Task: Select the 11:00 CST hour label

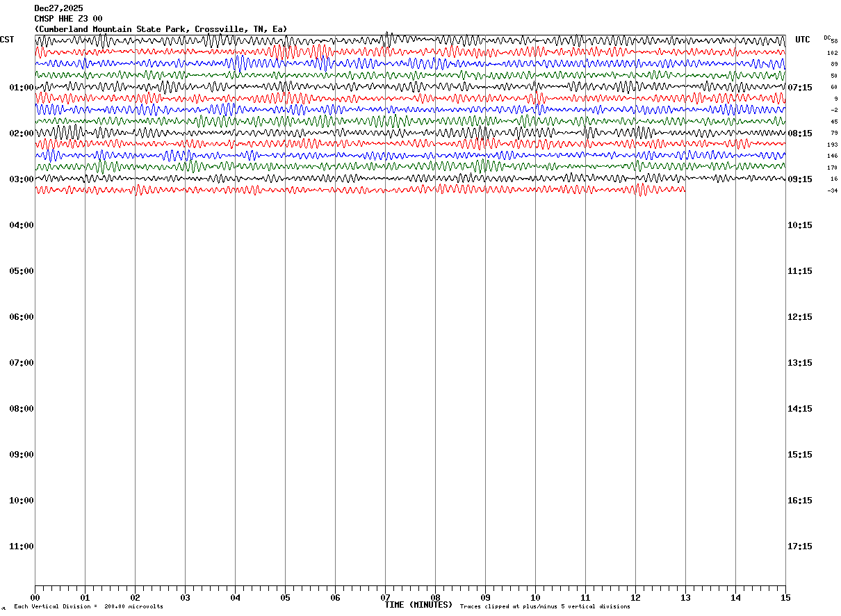Action: tap(22, 546)
